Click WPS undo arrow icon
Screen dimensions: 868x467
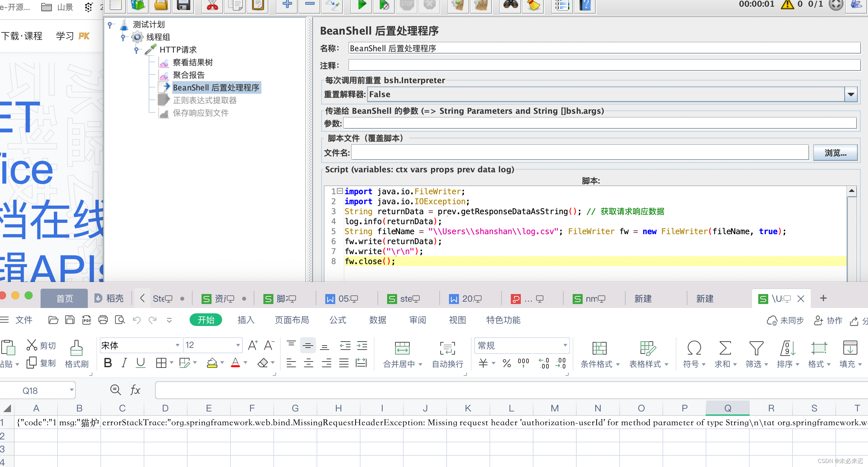(x=136, y=320)
